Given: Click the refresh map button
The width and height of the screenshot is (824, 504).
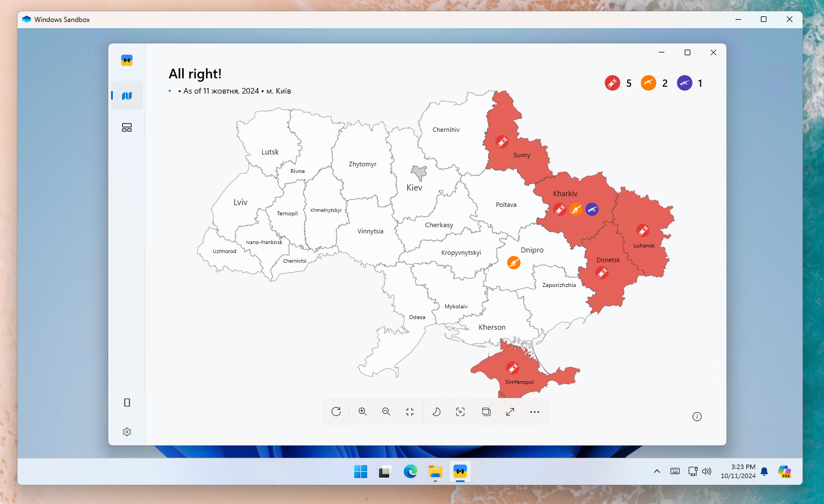Looking at the screenshot, I should 336,412.
